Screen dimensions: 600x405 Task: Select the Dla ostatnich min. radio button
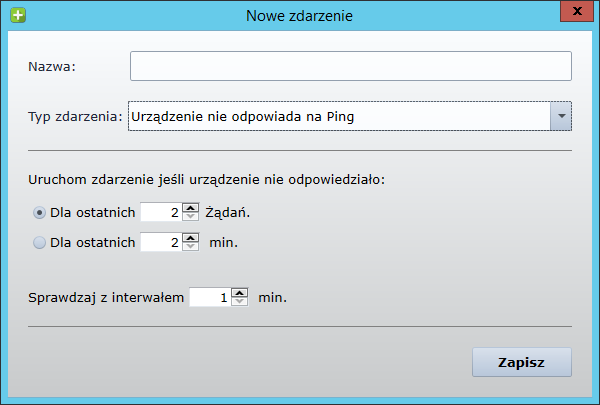tap(40, 242)
